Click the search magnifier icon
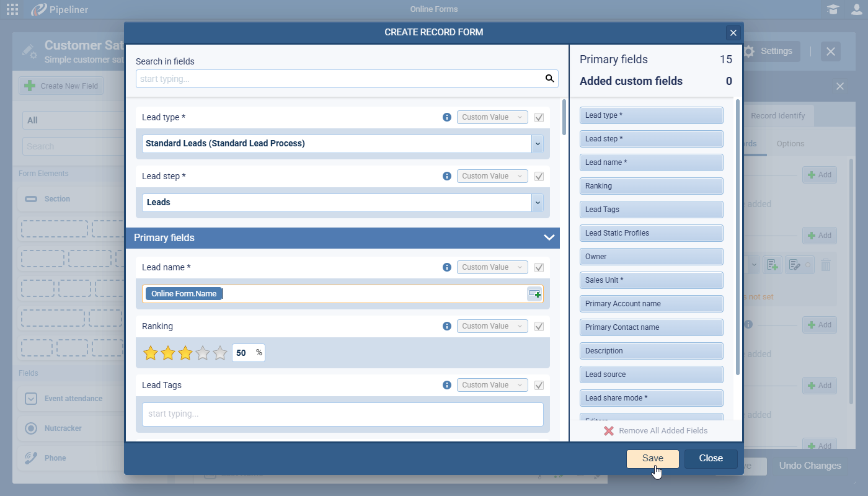The image size is (868, 496). [549, 79]
